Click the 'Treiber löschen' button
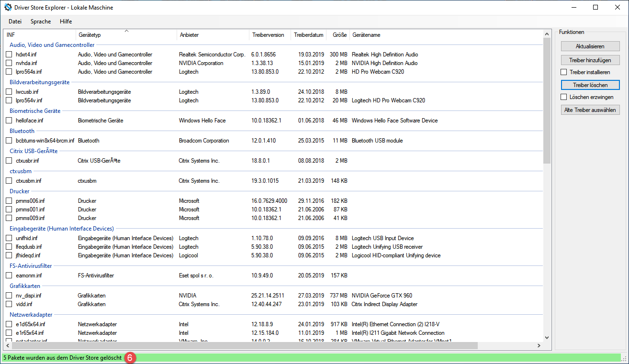Image resolution: width=629 pixels, height=364 pixels. [590, 85]
